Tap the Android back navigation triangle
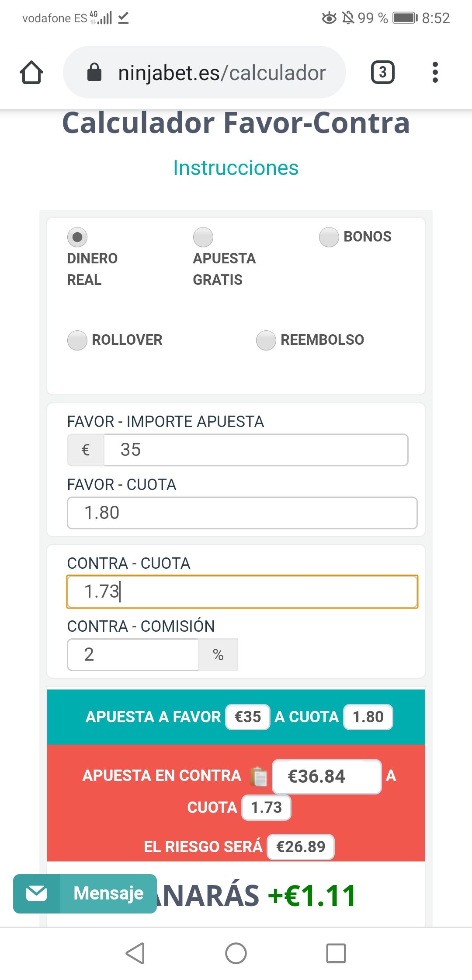 click(135, 953)
